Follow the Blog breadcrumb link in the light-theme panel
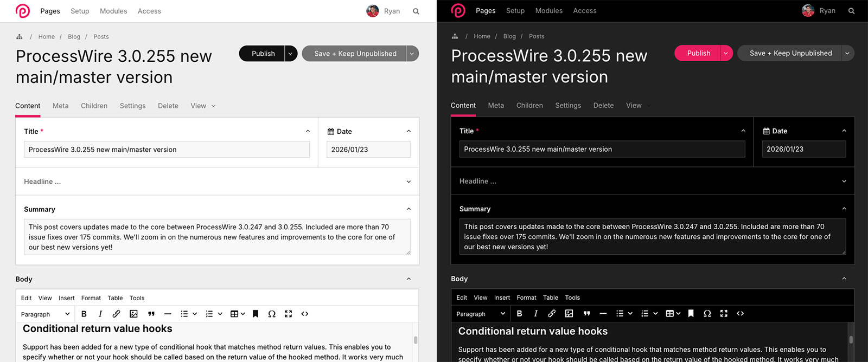Image resolution: width=868 pixels, height=362 pixels. coord(74,37)
